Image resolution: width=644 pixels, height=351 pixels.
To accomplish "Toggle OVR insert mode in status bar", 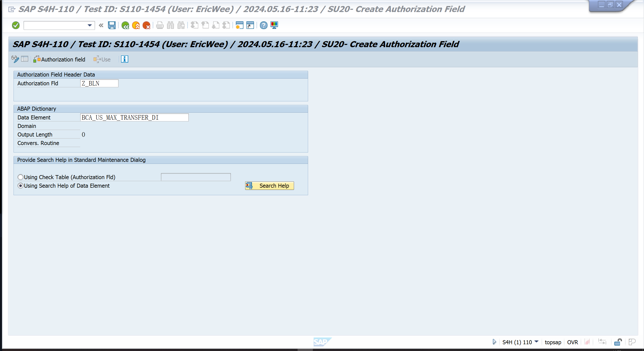I will pyautogui.click(x=572, y=342).
